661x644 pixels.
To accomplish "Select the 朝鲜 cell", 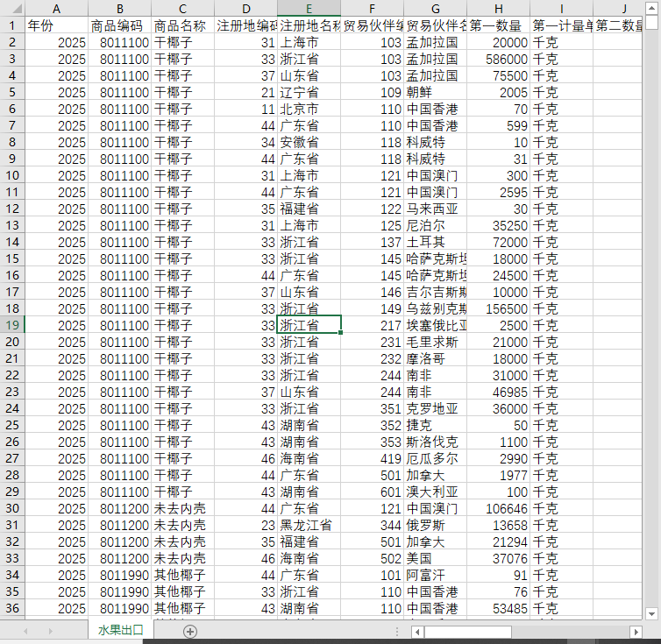I will (435, 92).
